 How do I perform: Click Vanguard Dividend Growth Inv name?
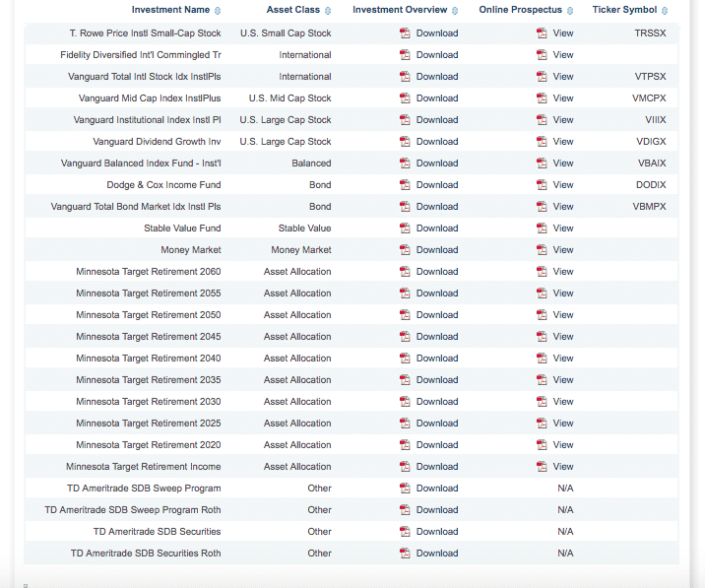pos(157,141)
